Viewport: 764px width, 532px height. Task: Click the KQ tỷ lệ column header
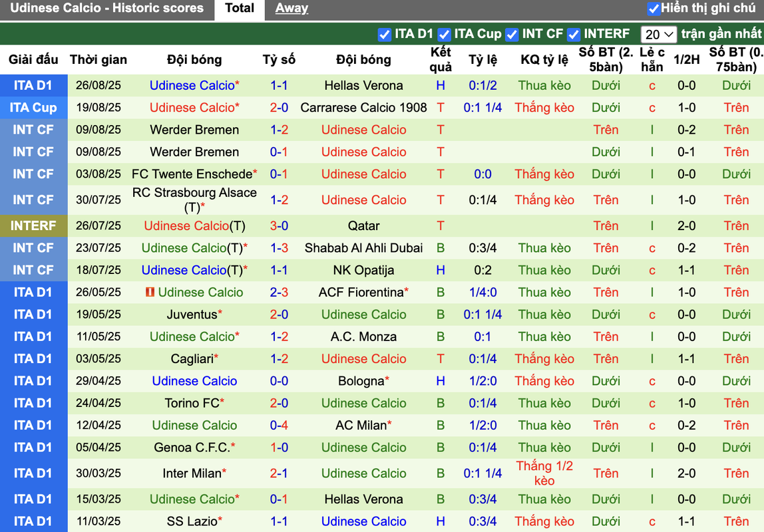tap(544, 59)
